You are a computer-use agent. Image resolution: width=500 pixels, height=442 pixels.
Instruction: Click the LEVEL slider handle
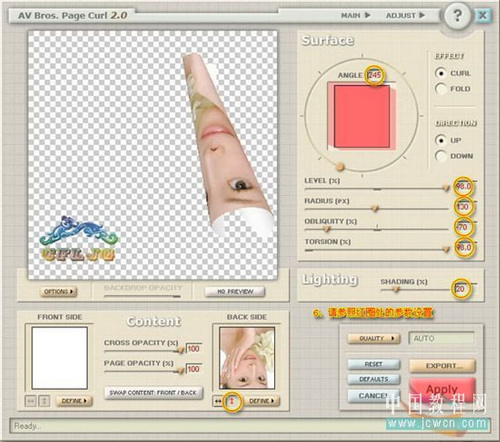coord(446,188)
